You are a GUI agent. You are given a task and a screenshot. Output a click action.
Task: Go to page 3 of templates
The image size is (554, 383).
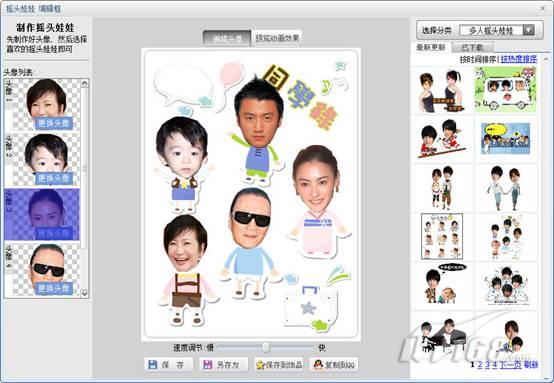[487, 365]
